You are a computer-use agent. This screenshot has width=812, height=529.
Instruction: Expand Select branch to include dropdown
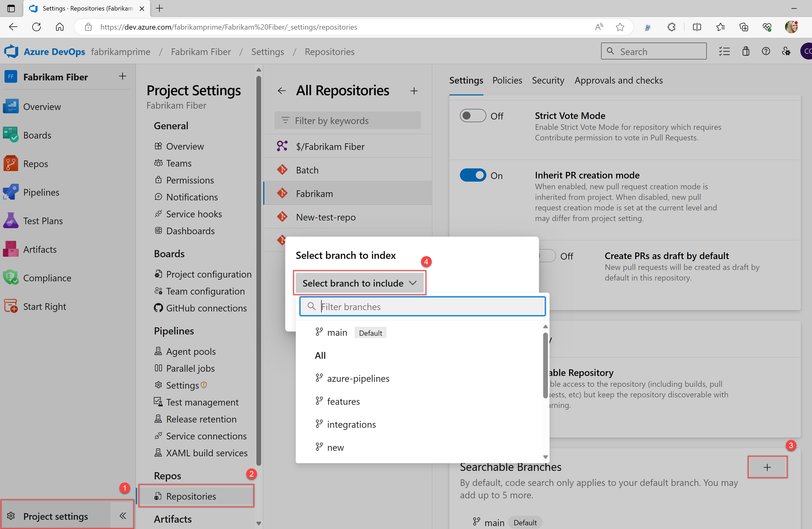pyautogui.click(x=360, y=283)
